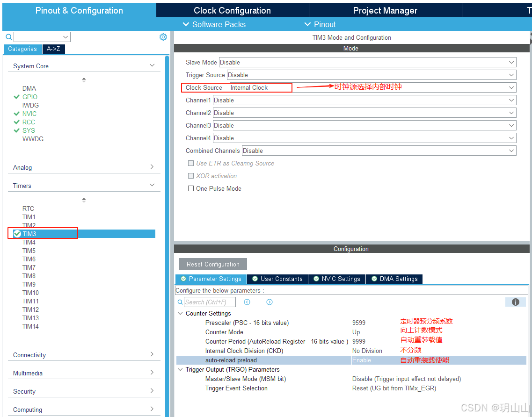Screen dimensions: 532x417
Task: Collapse Trigger Output (TRGO) Parameters group
Action: (x=181, y=369)
